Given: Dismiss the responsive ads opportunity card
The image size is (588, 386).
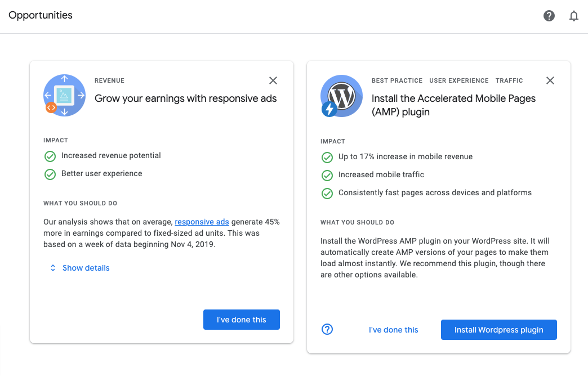Looking at the screenshot, I should tap(273, 80).
